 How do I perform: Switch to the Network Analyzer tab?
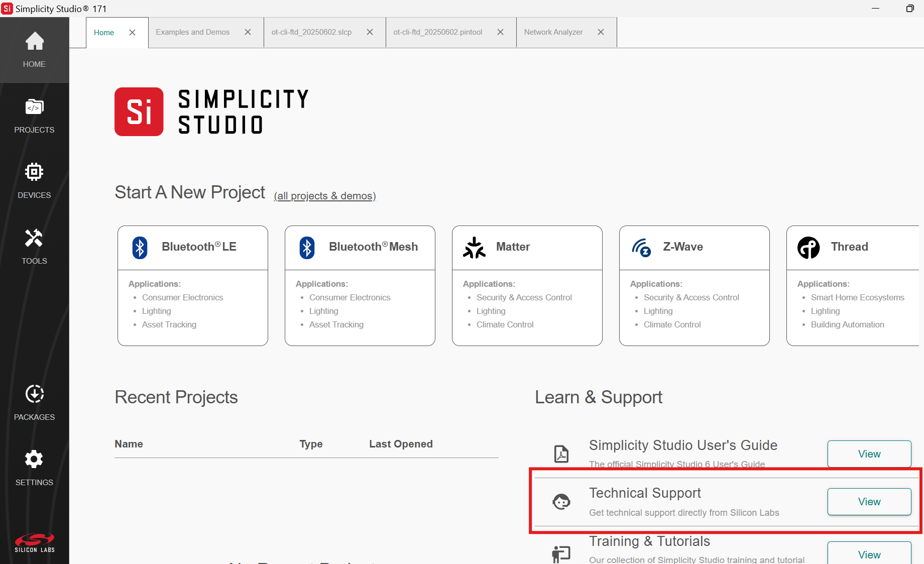[553, 32]
